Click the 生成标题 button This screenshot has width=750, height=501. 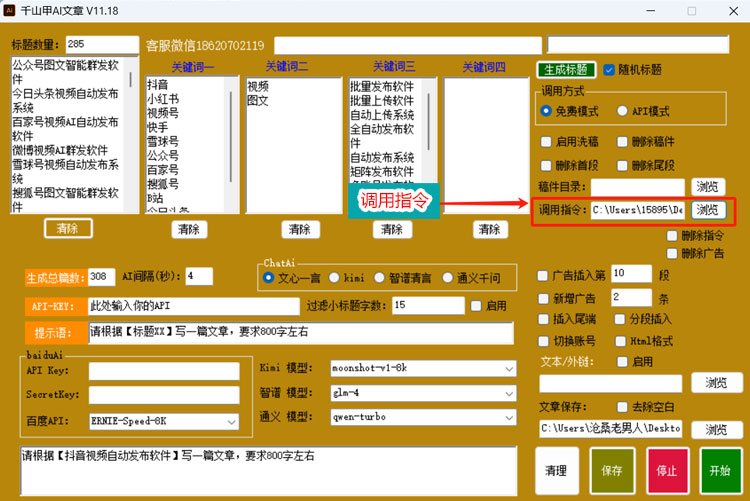(566, 70)
